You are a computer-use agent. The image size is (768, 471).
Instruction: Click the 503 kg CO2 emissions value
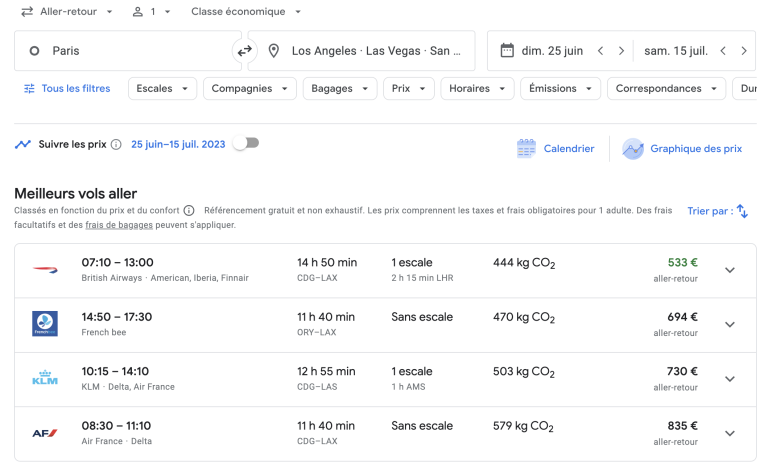524,372
